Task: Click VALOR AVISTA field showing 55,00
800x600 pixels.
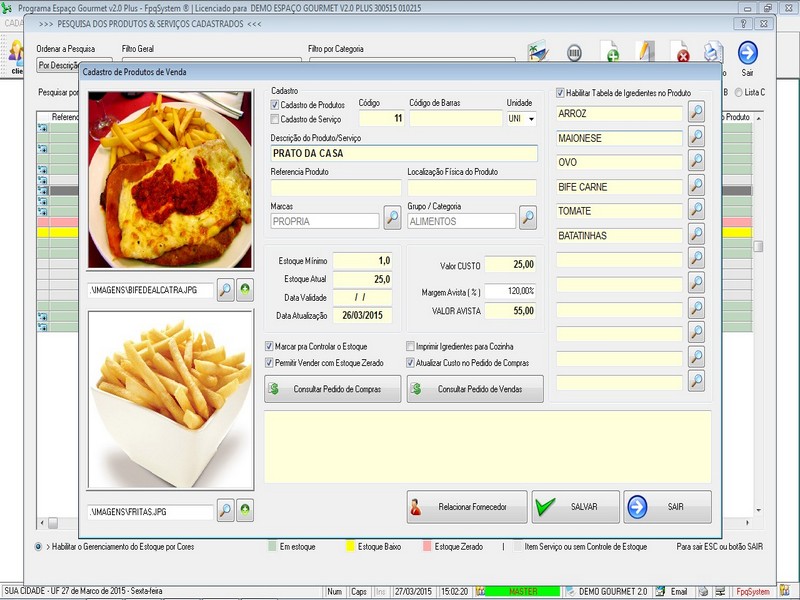Action: tap(510, 311)
